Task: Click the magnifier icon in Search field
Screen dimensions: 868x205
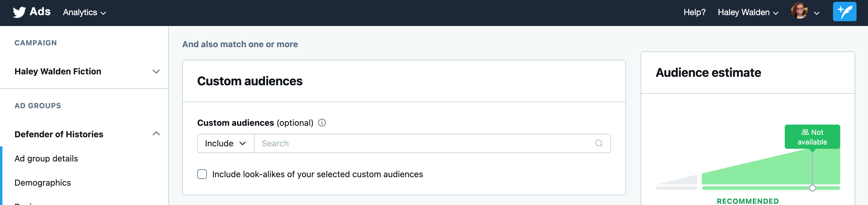Action: pyautogui.click(x=598, y=143)
